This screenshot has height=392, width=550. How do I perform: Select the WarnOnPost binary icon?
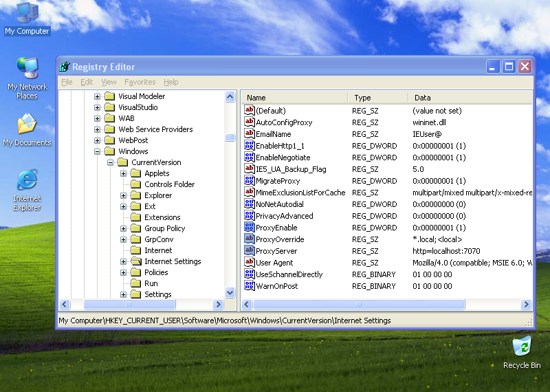pos(249,285)
